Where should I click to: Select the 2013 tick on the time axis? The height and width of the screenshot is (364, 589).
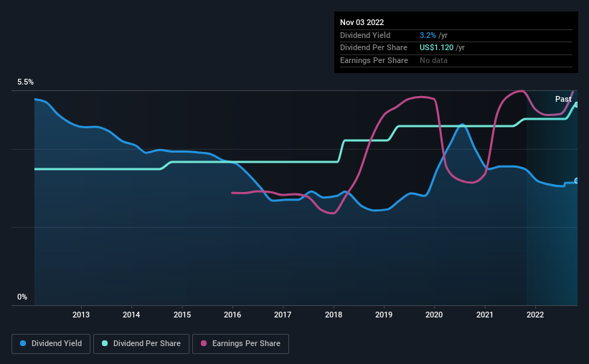tap(81, 315)
